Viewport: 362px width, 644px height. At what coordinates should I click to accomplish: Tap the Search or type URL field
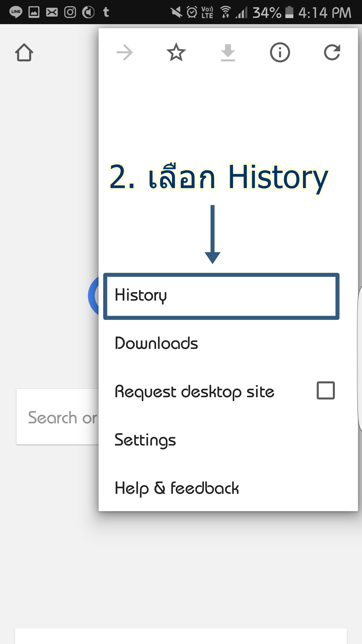click(58, 417)
